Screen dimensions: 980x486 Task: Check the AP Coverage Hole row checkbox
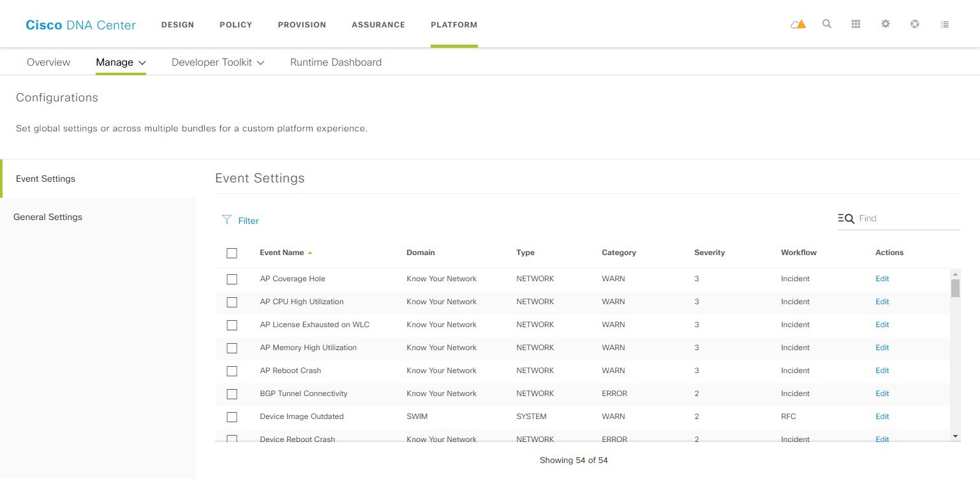coord(232,279)
